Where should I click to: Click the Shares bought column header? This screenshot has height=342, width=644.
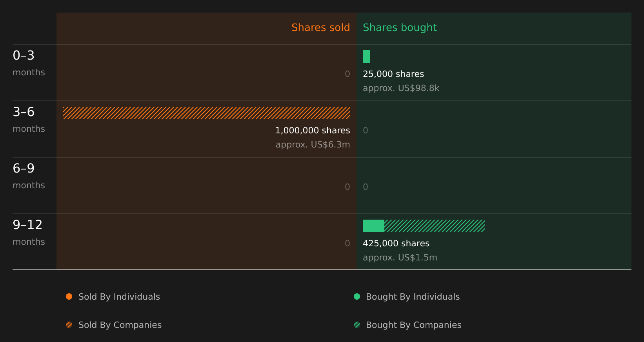(400, 27)
